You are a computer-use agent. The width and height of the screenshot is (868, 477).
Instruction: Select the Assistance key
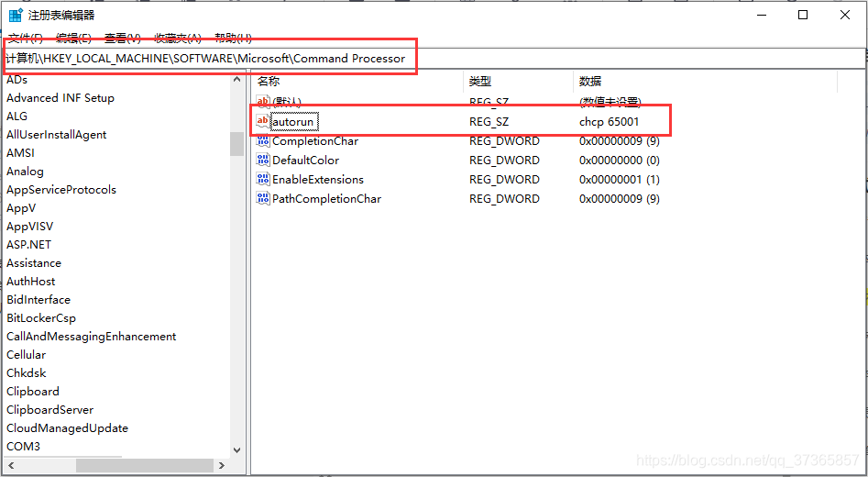34,263
